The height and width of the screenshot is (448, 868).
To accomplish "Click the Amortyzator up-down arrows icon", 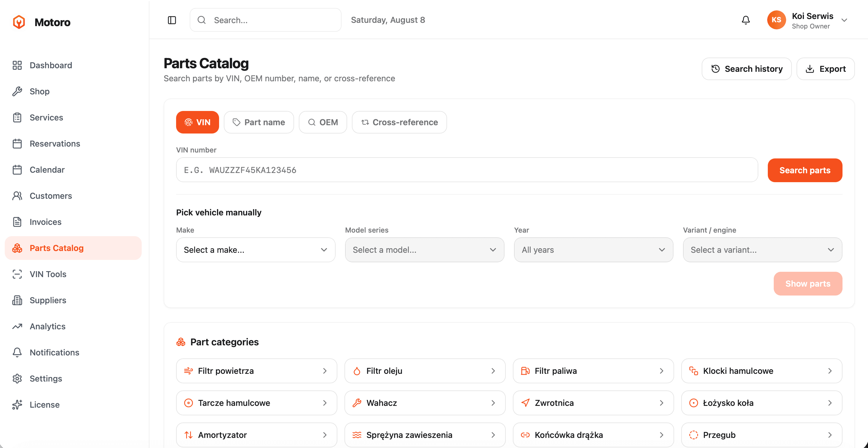I will coord(188,435).
